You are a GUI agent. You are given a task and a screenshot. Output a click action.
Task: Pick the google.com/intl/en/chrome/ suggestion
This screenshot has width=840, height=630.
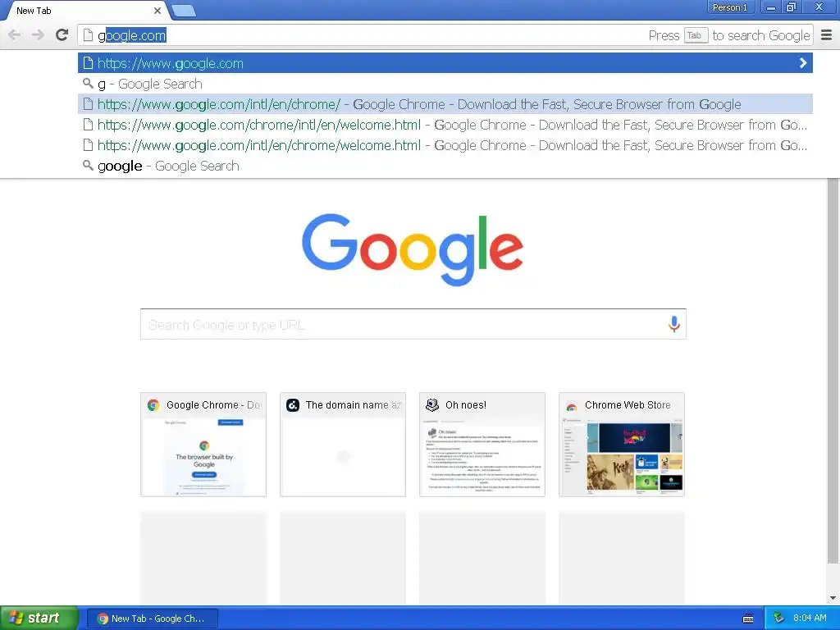445,104
